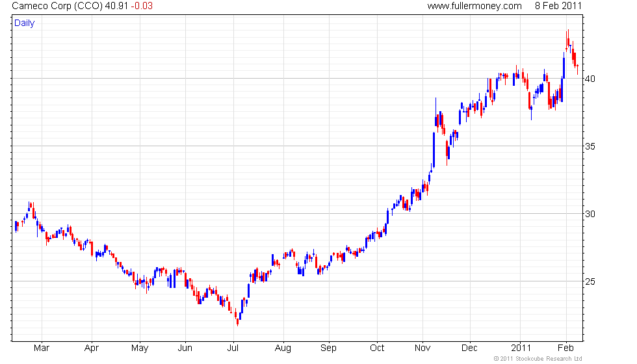Select the Dec month axis label
The height and width of the screenshot is (364, 637).
click(469, 348)
